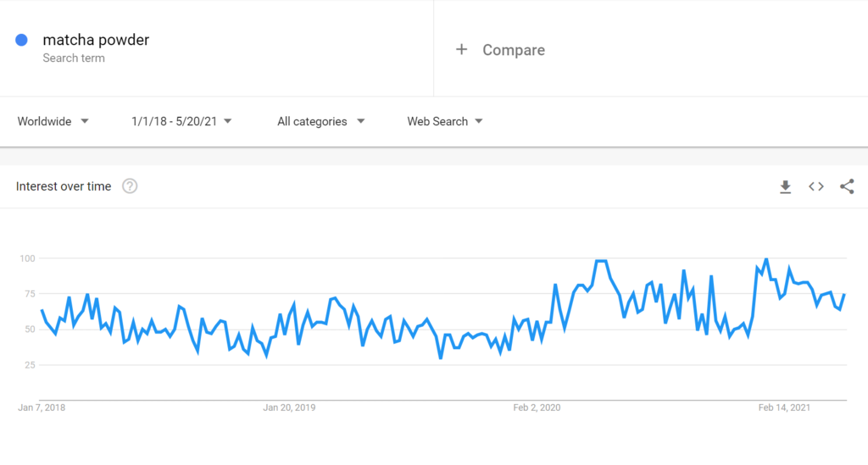Select the Jan 20, 2019 axis label
The height and width of the screenshot is (465, 868).
tap(289, 407)
